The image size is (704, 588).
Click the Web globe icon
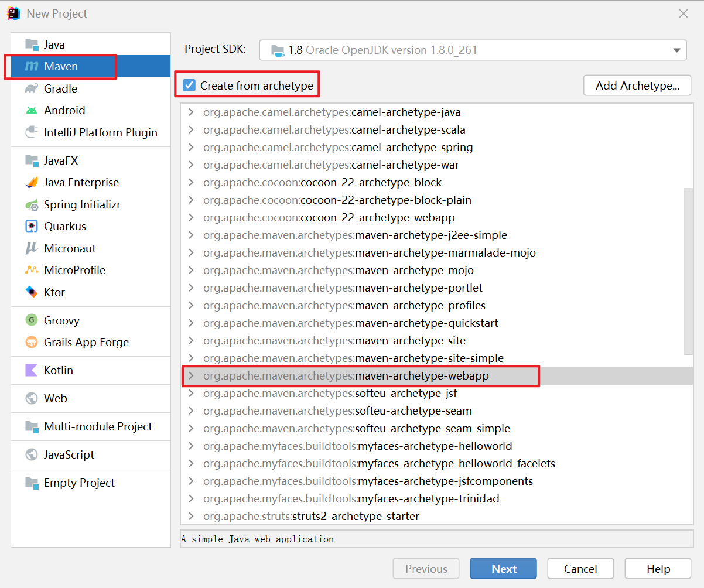click(x=32, y=398)
